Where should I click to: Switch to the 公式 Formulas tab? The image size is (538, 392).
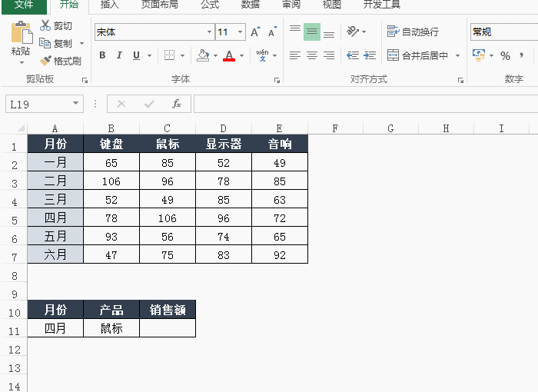(210, 5)
